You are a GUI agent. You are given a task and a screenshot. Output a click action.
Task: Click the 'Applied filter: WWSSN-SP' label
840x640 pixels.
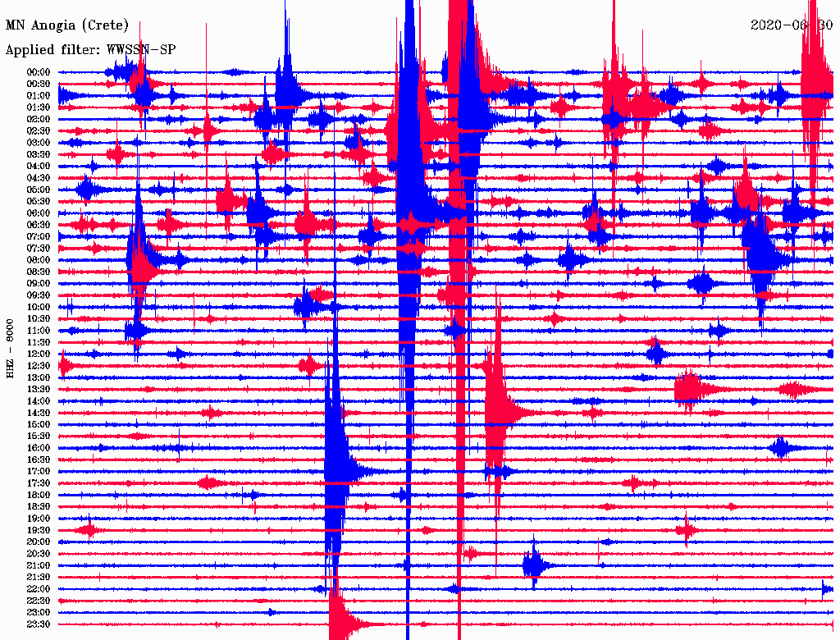point(90,50)
